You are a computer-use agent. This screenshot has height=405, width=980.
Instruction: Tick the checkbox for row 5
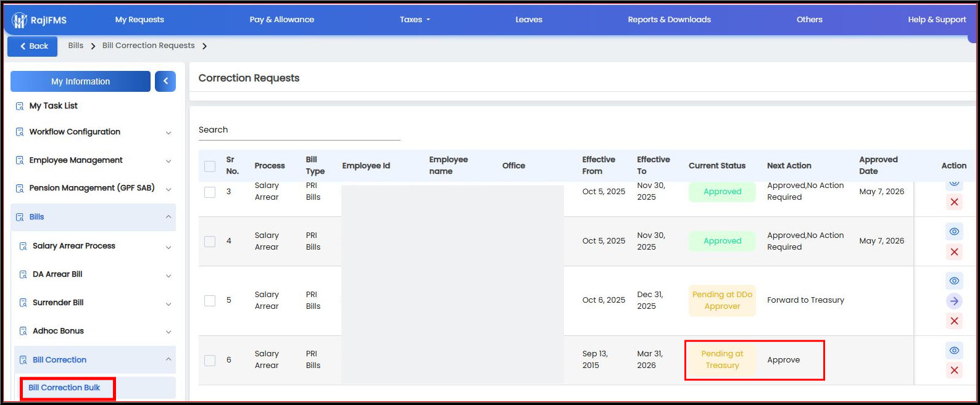click(x=210, y=300)
